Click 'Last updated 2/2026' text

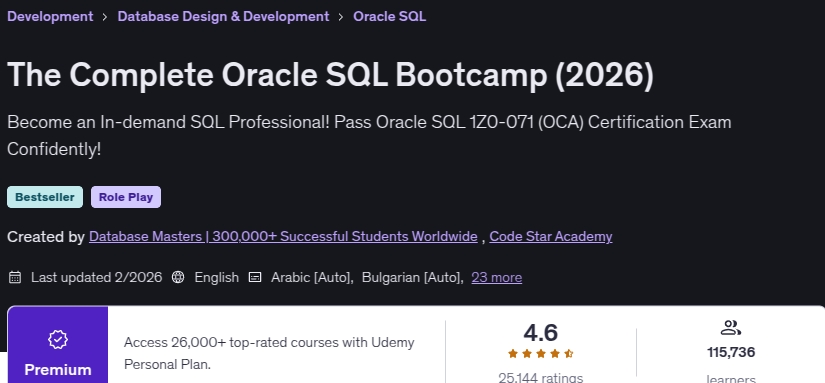[x=96, y=277]
